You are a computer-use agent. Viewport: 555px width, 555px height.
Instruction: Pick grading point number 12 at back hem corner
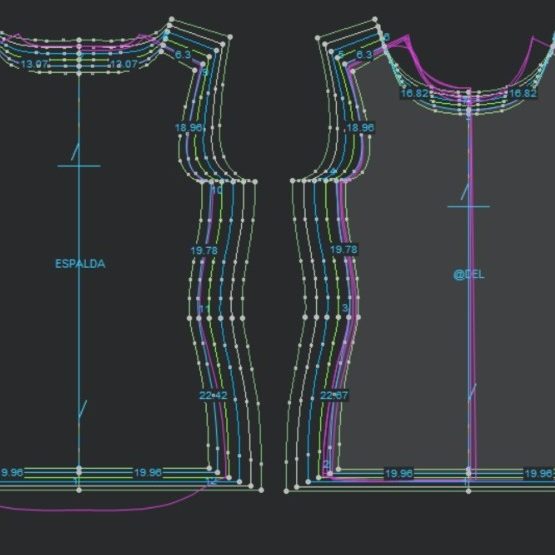point(211,481)
